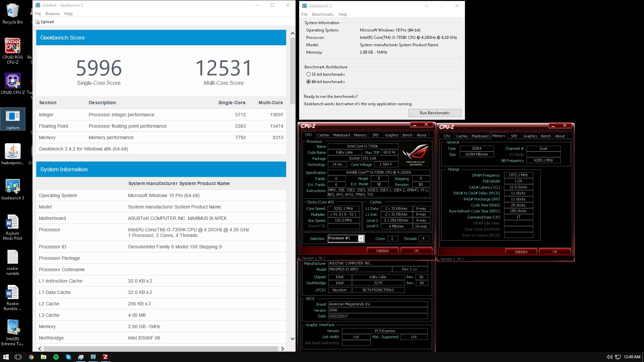This screenshot has width=644, height=362.
Task: Switch to Geekbench in the taskbar
Action: [x=93, y=357]
